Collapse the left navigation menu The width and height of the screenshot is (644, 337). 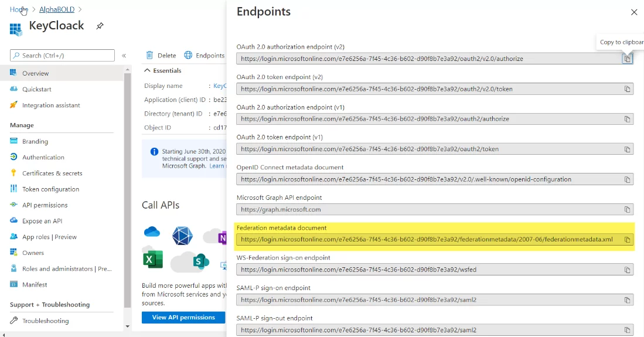124,56
